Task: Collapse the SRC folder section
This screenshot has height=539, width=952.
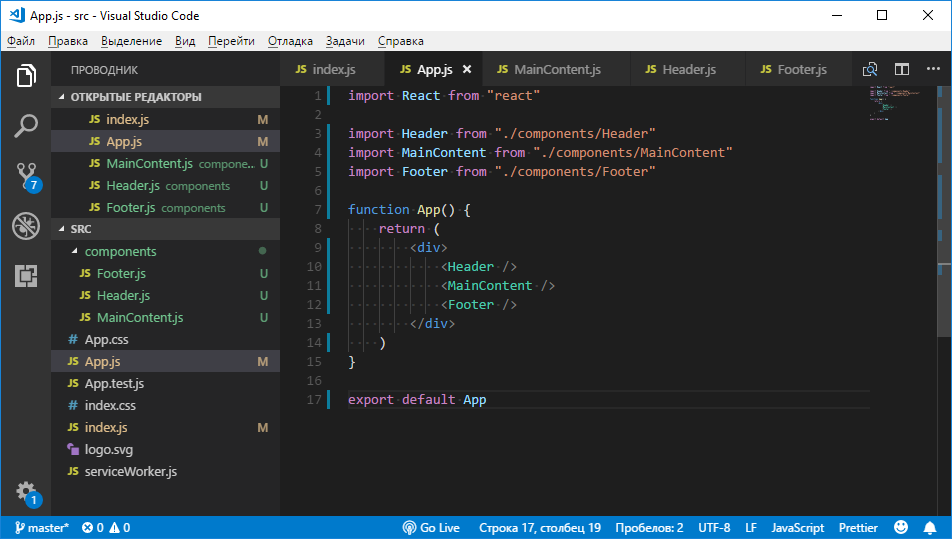Action: click(62, 229)
